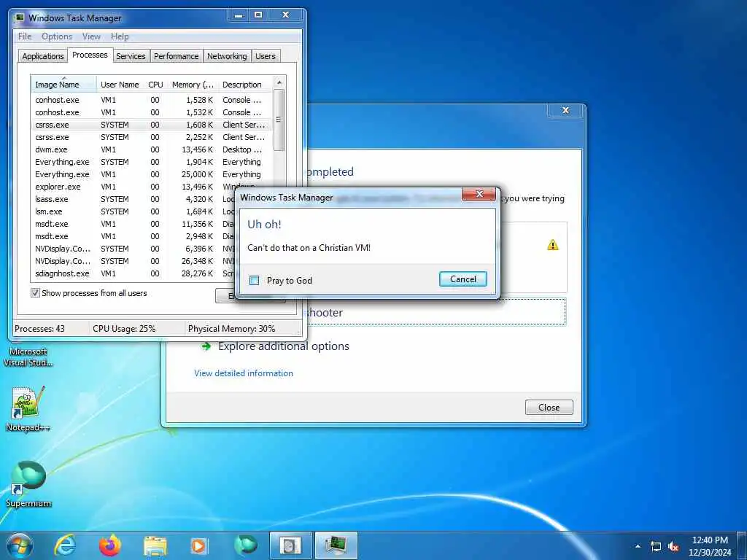Open the Help menu in Task Manager

pyautogui.click(x=120, y=36)
